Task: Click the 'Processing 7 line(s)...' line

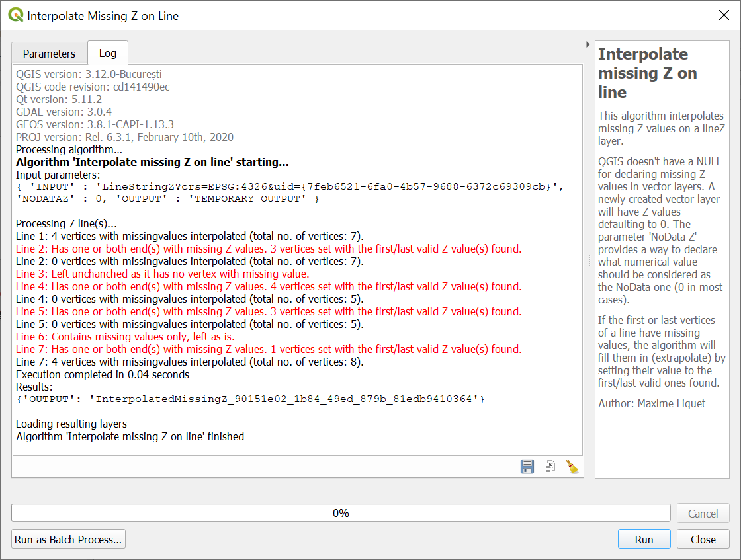Action: pos(66,223)
